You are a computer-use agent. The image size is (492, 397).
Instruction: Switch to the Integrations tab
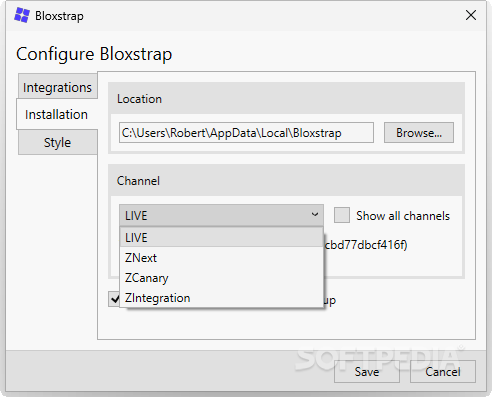pos(57,87)
